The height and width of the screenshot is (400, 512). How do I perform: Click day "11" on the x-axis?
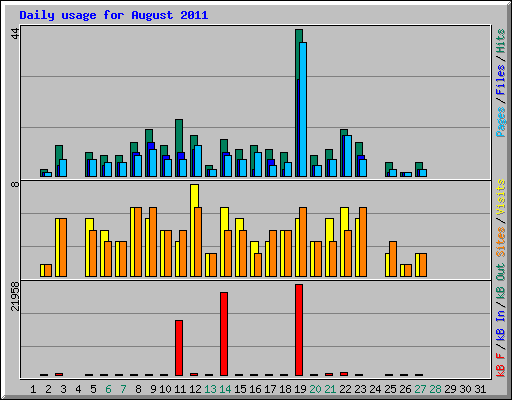[x=180, y=389]
